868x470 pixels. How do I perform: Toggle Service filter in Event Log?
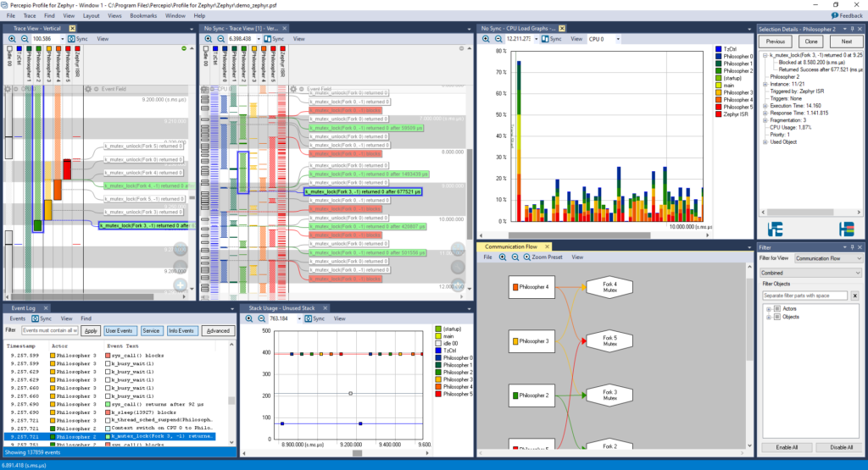pyautogui.click(x=151, y=330)
